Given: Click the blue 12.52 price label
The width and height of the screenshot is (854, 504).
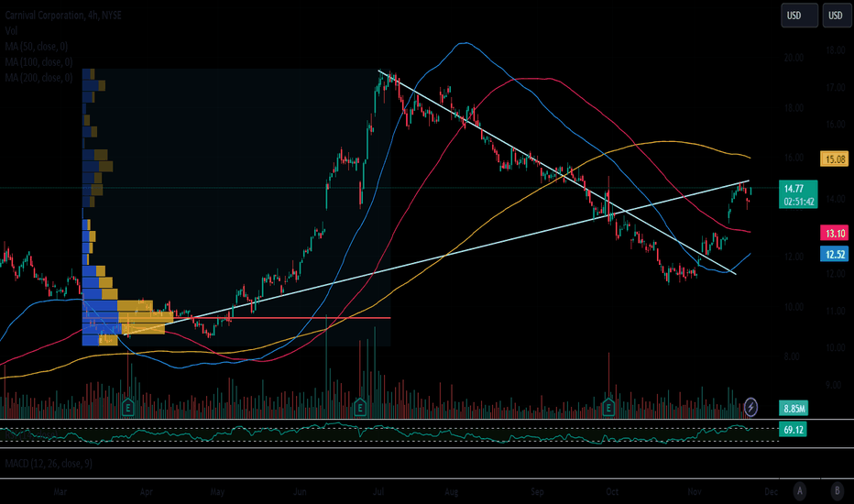Looking at the screenshot, I should pyautogui.click(x=835, y=254).
